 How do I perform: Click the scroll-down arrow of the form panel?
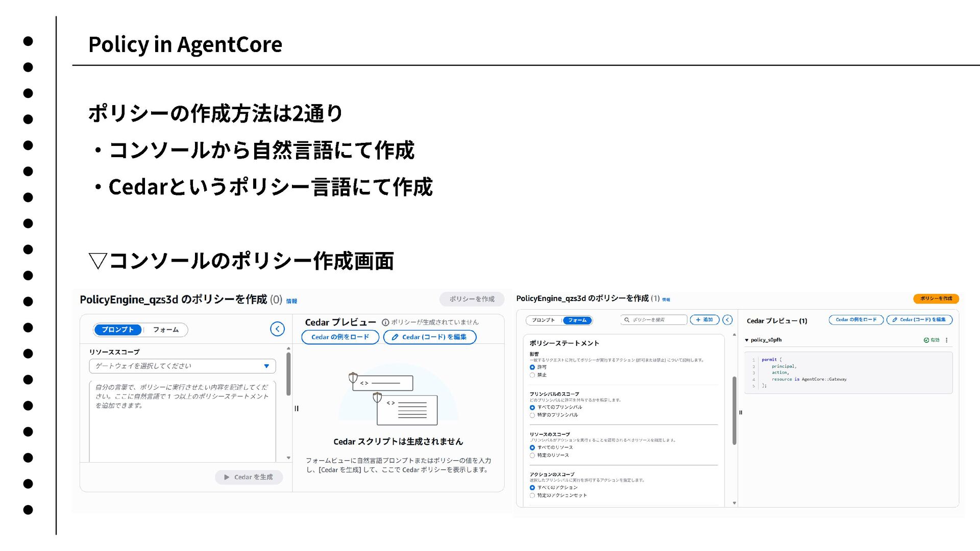coord(734,503)
